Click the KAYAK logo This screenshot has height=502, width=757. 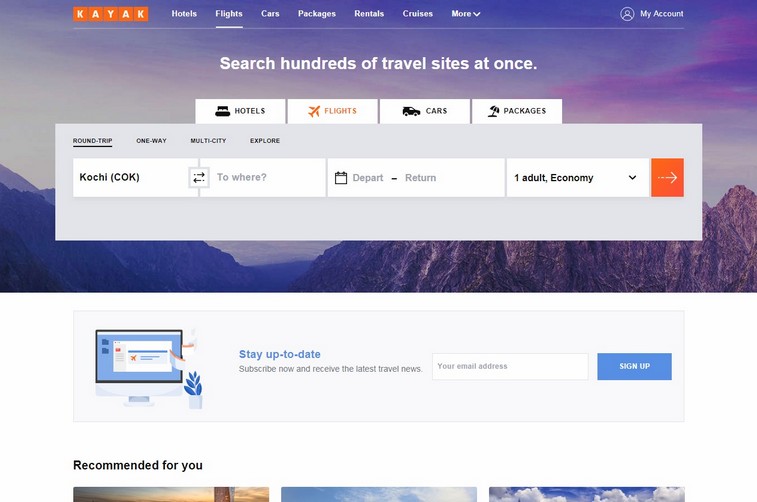tap(111, 14)
